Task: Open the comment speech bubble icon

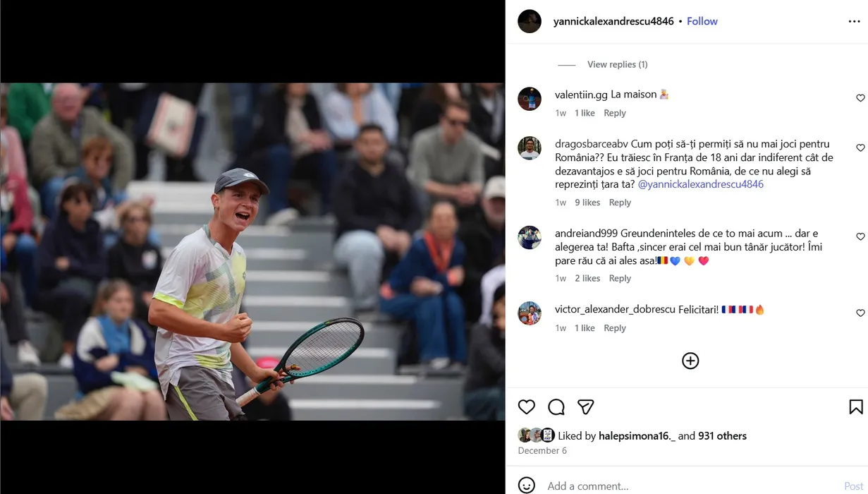Action: pyautogui.click(x=556, y=406)
